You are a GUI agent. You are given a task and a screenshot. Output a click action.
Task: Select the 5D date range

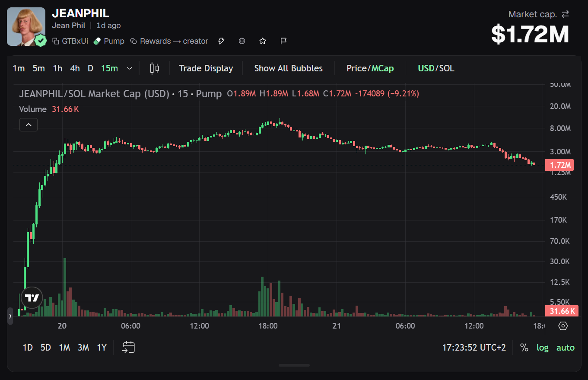point(46,348)
